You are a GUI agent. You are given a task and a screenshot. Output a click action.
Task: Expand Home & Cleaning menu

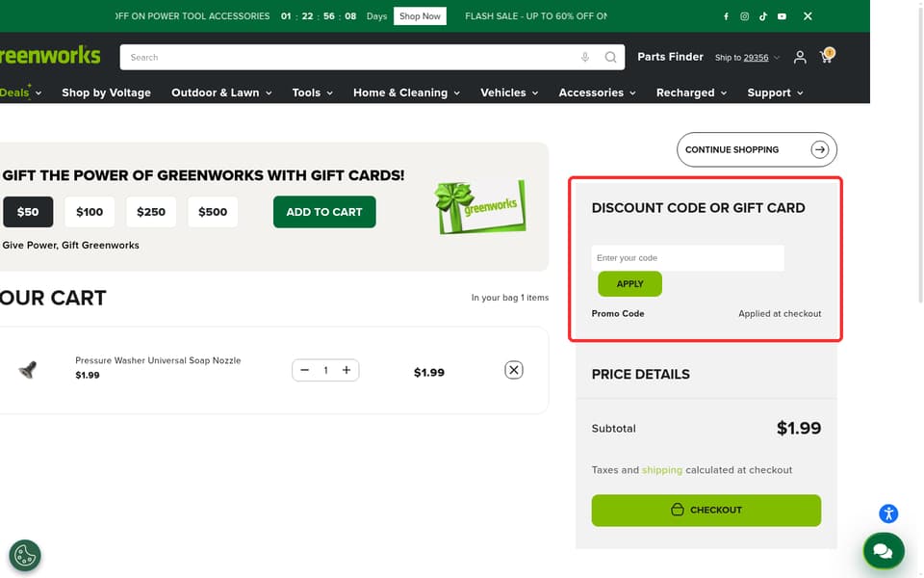(406, 92)
